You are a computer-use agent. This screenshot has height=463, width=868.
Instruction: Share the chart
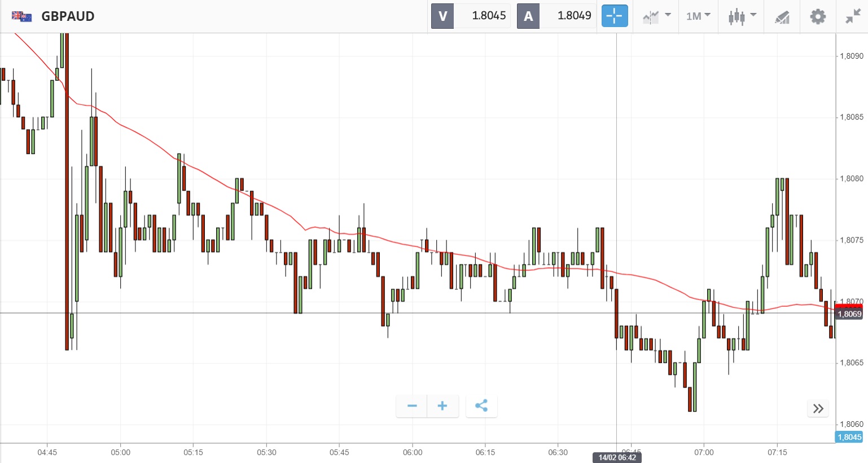[x=481, y=406]
